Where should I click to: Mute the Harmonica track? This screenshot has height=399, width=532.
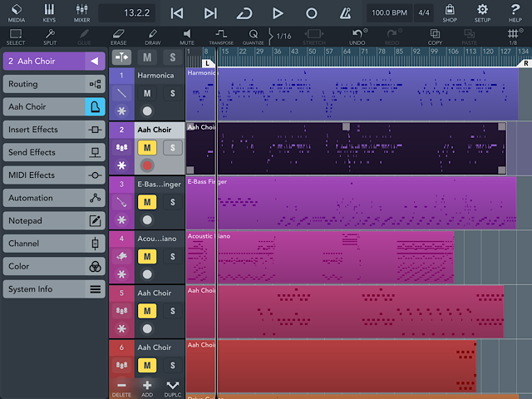[x=147, y=93]
